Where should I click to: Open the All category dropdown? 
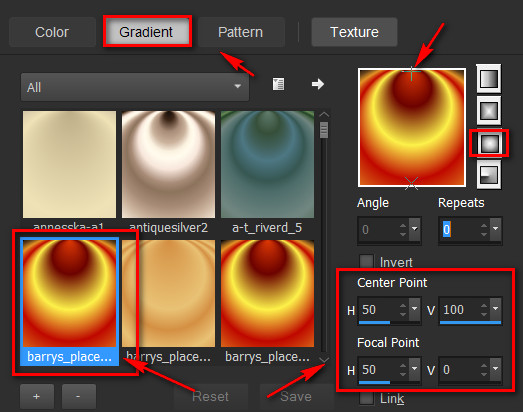(x=135, y=87)
